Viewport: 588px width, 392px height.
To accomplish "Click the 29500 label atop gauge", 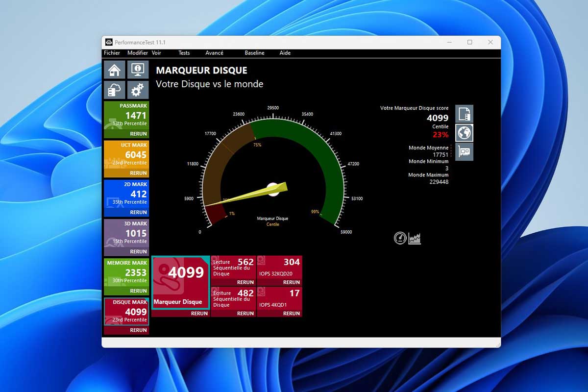I will point(273,108).
